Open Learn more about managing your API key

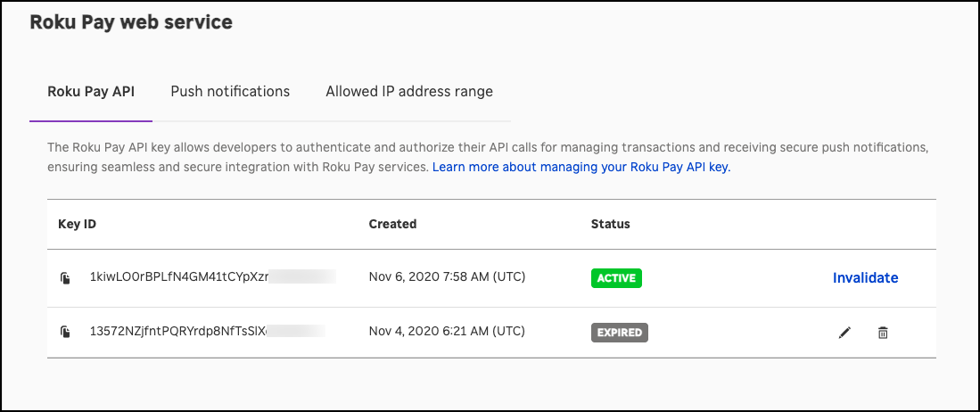(x=581, y=167)
